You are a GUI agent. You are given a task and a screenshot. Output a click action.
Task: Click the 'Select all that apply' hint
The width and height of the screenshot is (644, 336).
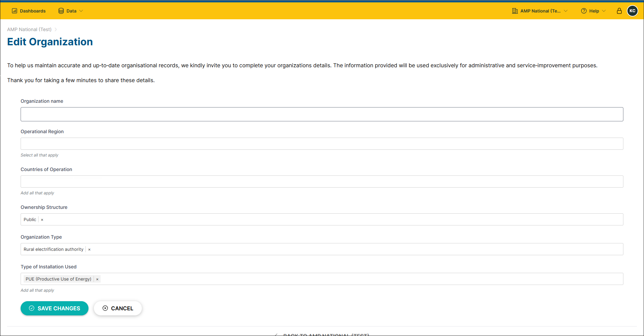40,155
